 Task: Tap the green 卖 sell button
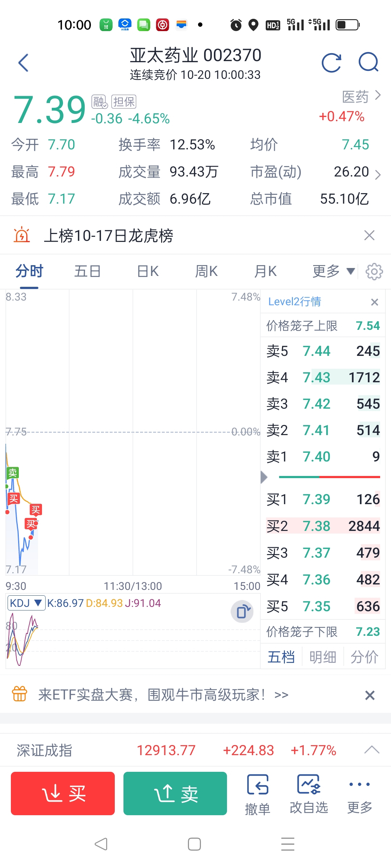click(x=175, y=793)
